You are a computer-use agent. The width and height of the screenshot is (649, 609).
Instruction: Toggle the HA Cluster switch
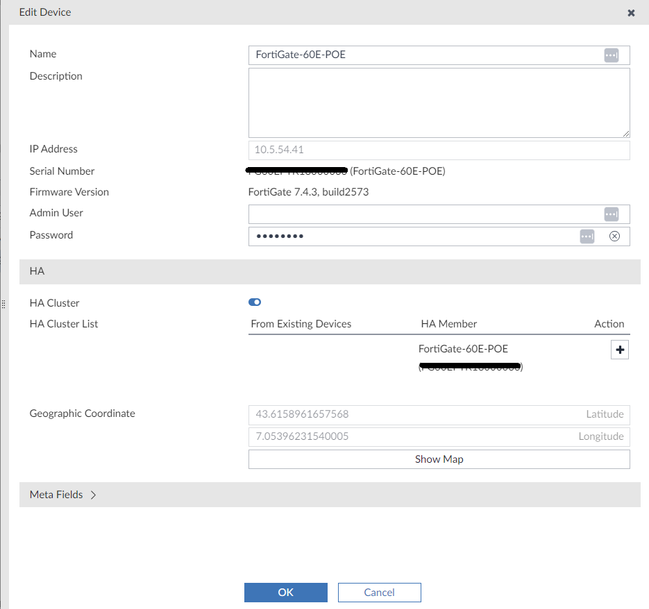click(x=255, y=302)
